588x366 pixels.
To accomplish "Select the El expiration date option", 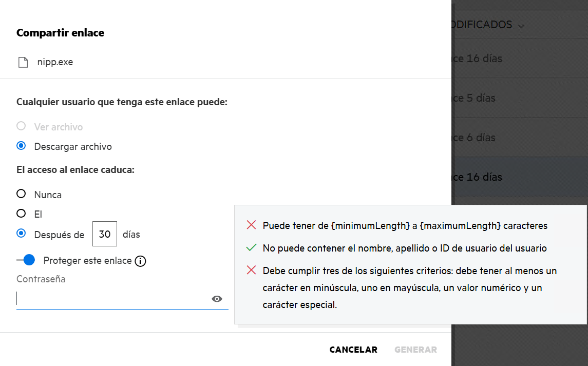I will coord(21,213).
